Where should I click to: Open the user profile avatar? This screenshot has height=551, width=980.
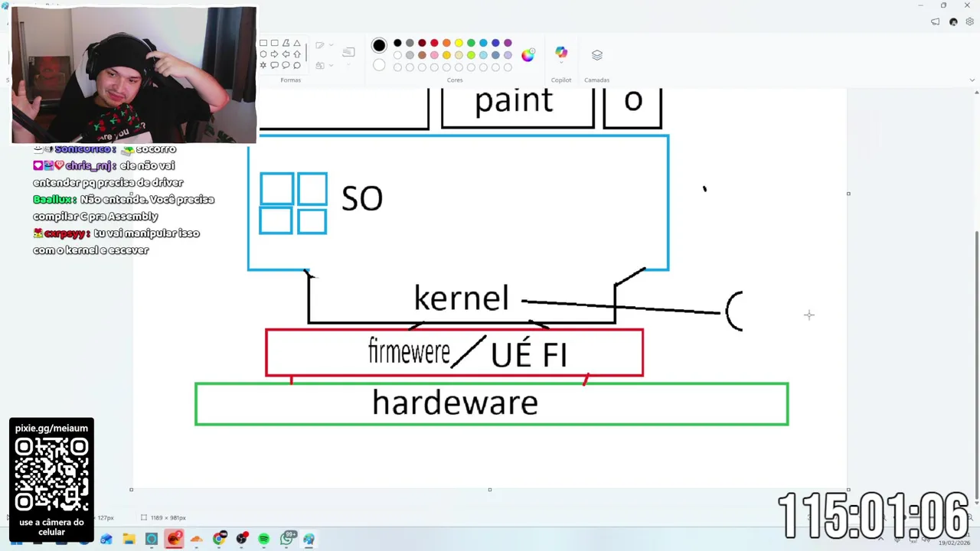[x=953, y=22]
